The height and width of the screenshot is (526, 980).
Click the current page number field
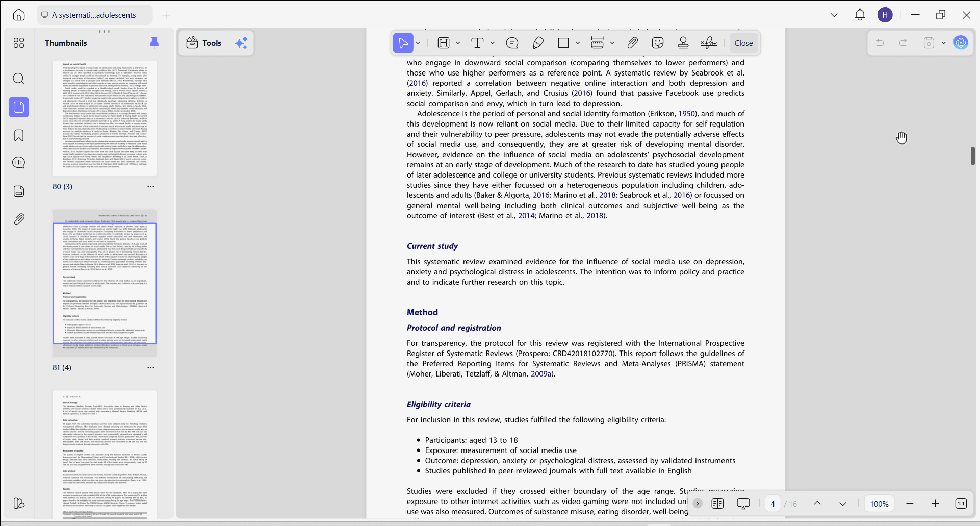[772, 504]
